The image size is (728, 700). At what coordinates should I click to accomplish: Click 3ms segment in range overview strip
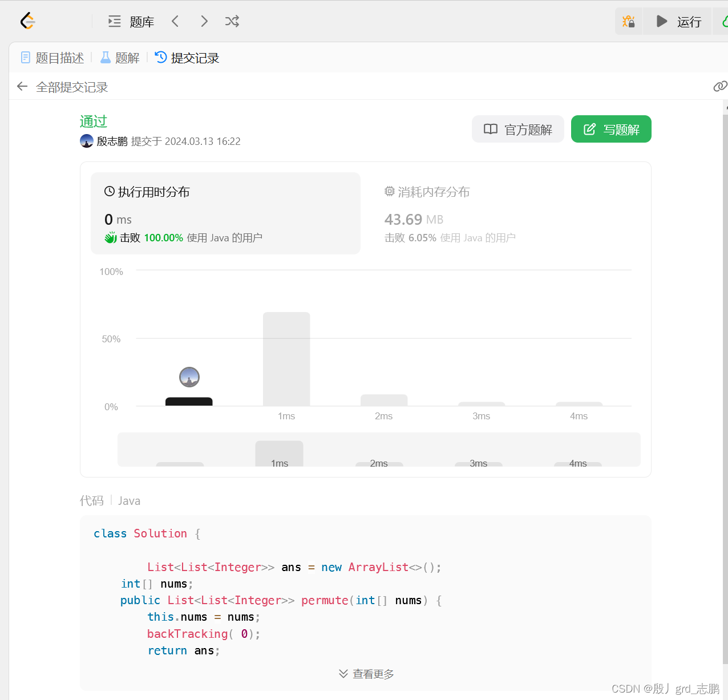click(x=479, y=464)
